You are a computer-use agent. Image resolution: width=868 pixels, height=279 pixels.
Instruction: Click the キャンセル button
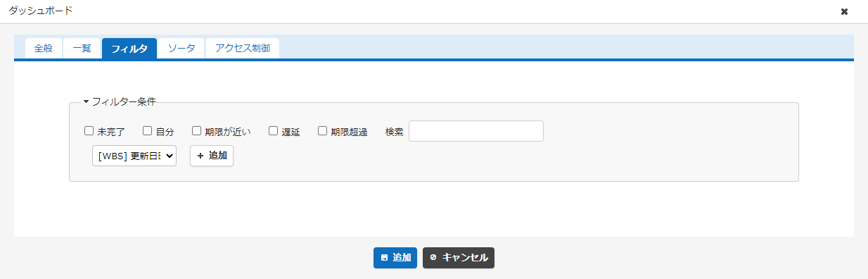point(459,258)
